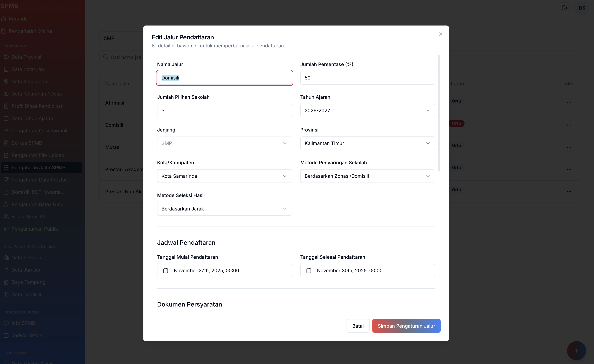This screenshot has width=594, height=364.
Task: Click the search icon in jalur search
Action: [106, 57]
